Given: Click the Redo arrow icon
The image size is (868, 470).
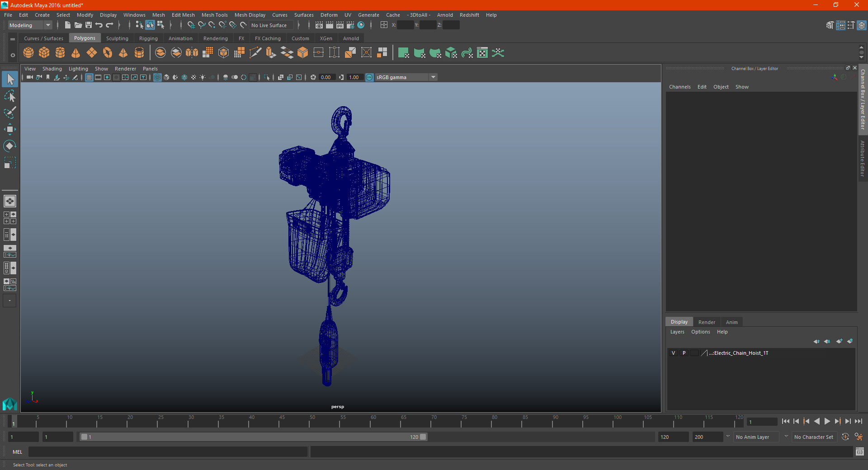Looking at the screenshot, I should (109, 25).
